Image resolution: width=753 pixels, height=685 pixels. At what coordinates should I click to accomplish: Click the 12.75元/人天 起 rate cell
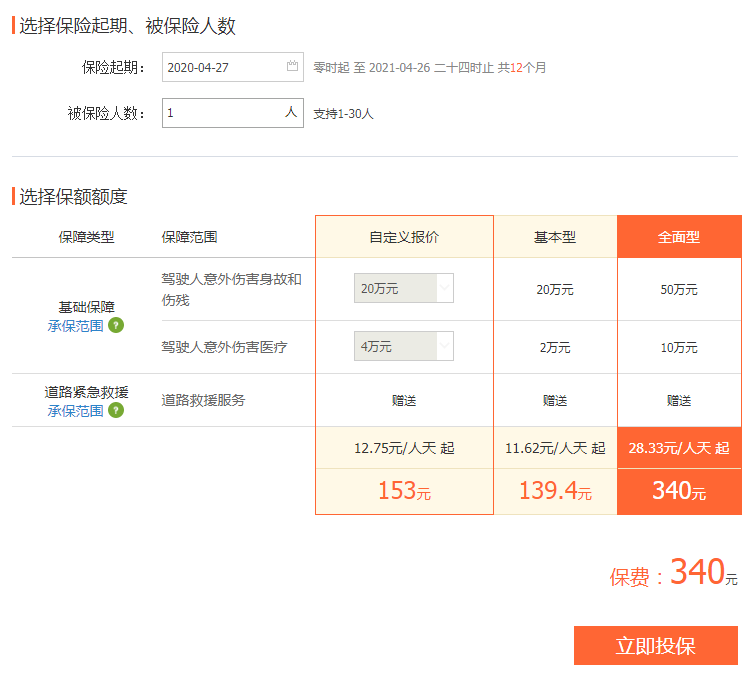pyautogui.click(x=404, y=448)
